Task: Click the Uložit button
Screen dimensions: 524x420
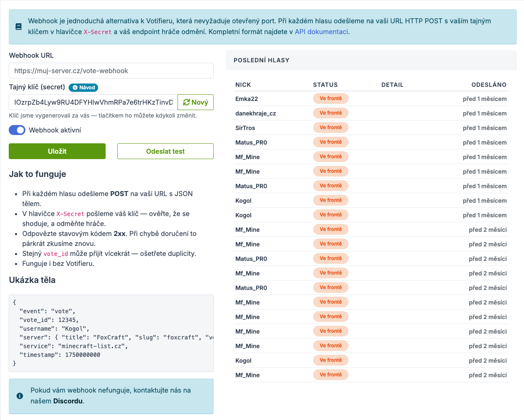Action: click(x=57, y=151)
